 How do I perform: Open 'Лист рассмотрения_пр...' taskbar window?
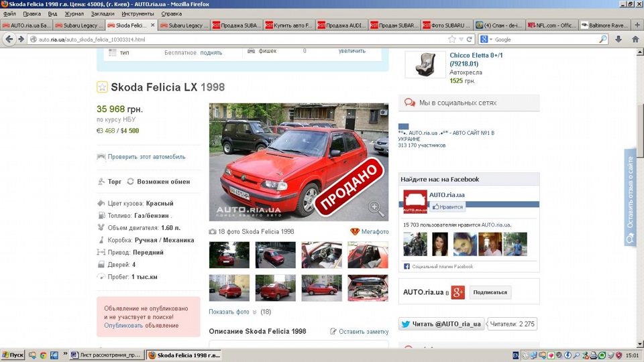pos(107,355)
